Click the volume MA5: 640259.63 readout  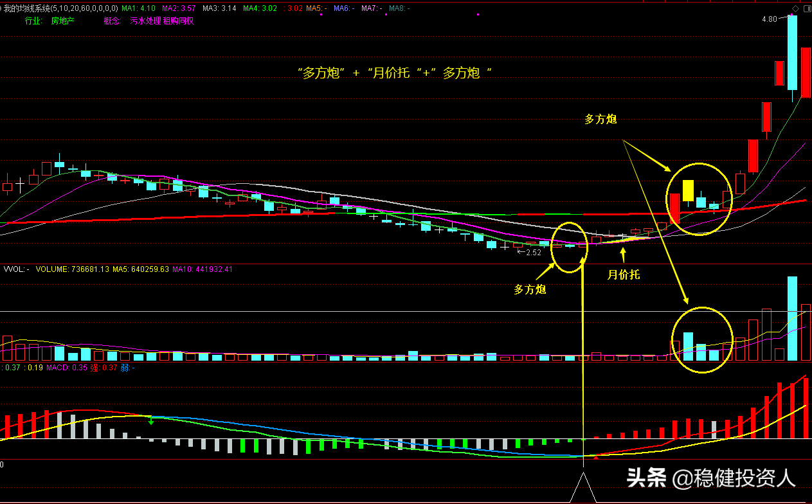click(141, 269)
